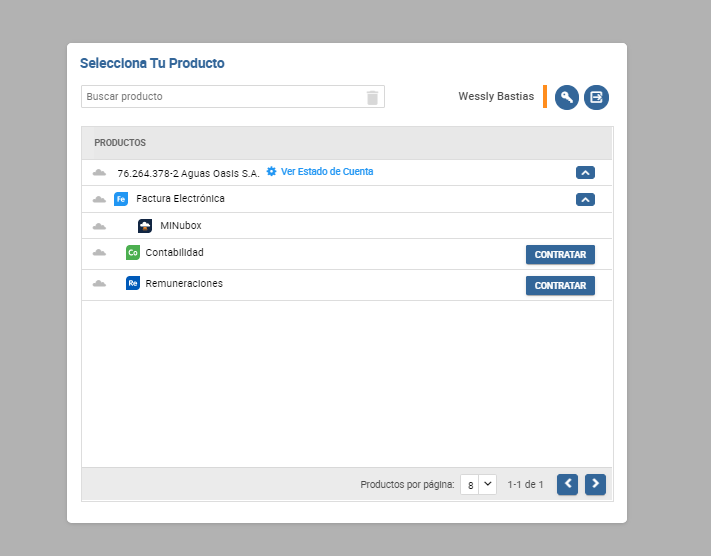Open the Ver Estado de Cuenta link
This screenshot has width=711, height=556.
[326, 172]
